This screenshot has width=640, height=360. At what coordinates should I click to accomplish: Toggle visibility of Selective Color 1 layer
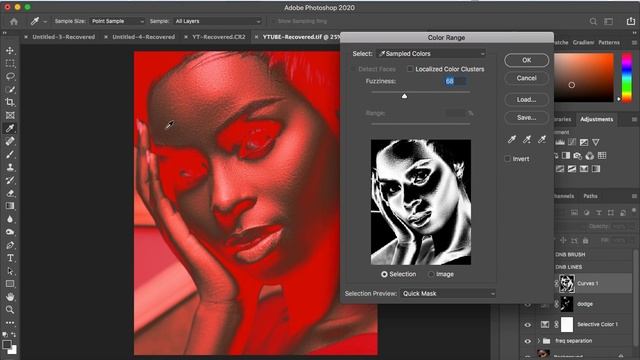tap(528, 324)
